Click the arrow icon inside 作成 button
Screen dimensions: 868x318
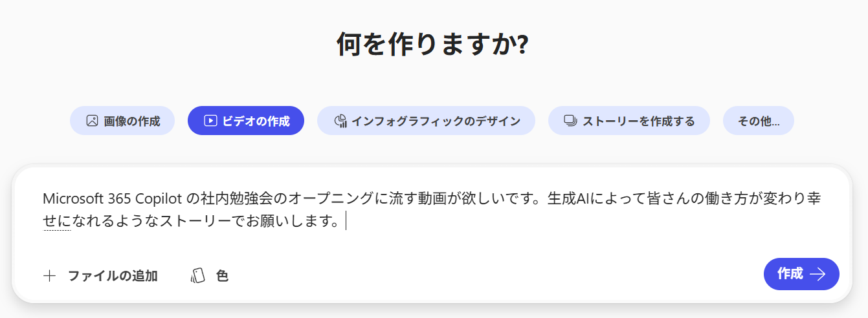pyautogui.click(x=818, y=274)
